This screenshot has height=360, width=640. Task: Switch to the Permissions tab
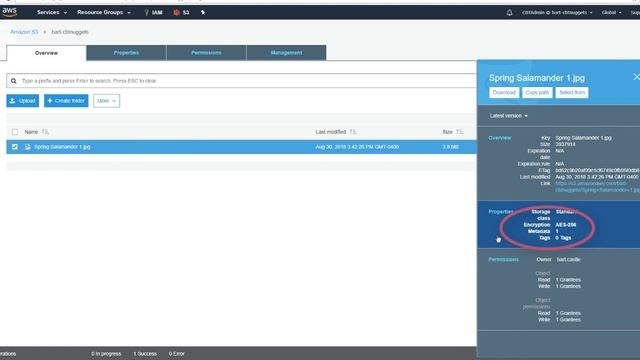[x=206, y=53]
